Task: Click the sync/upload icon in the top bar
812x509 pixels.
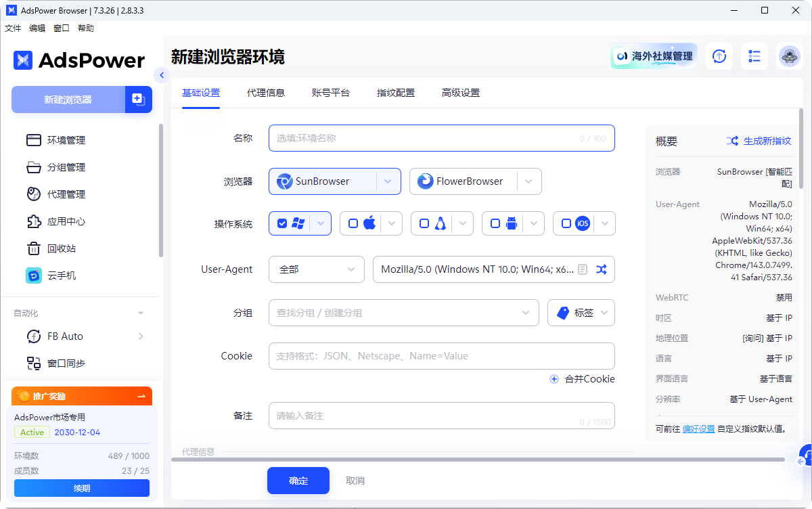Action: click(x=719, y=56)
